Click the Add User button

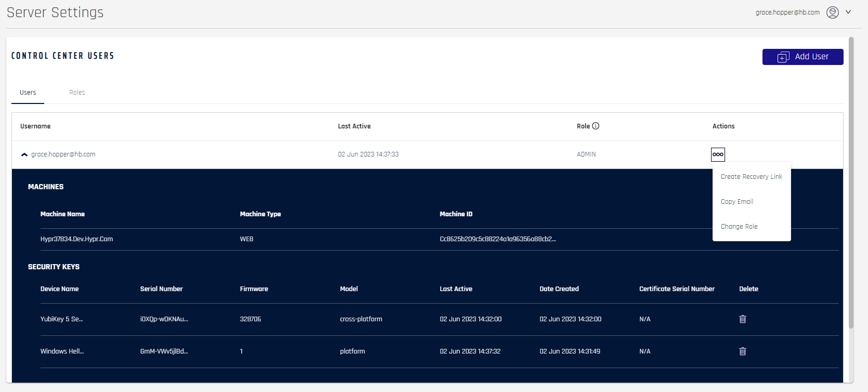point(803,57)
